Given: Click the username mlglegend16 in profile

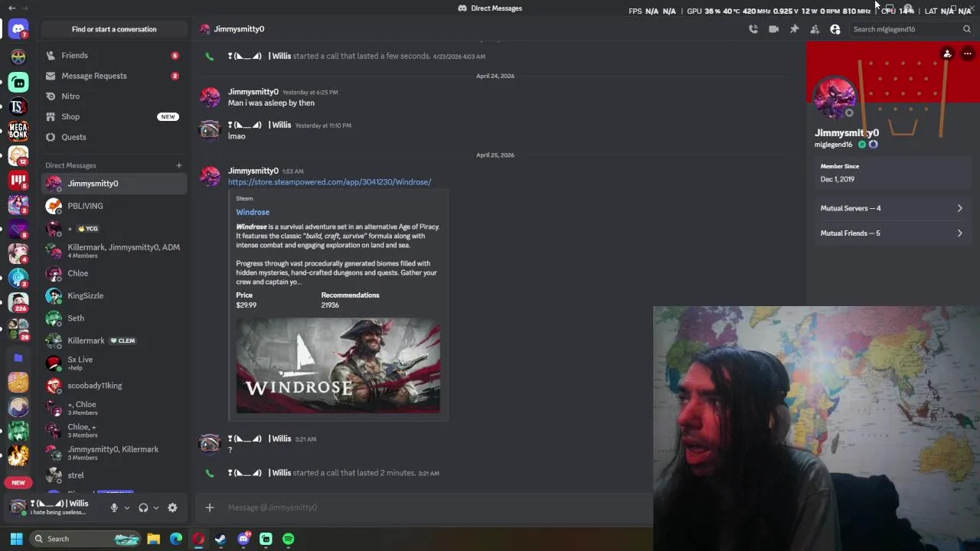Looking at the screenshot, I should 833,145.
